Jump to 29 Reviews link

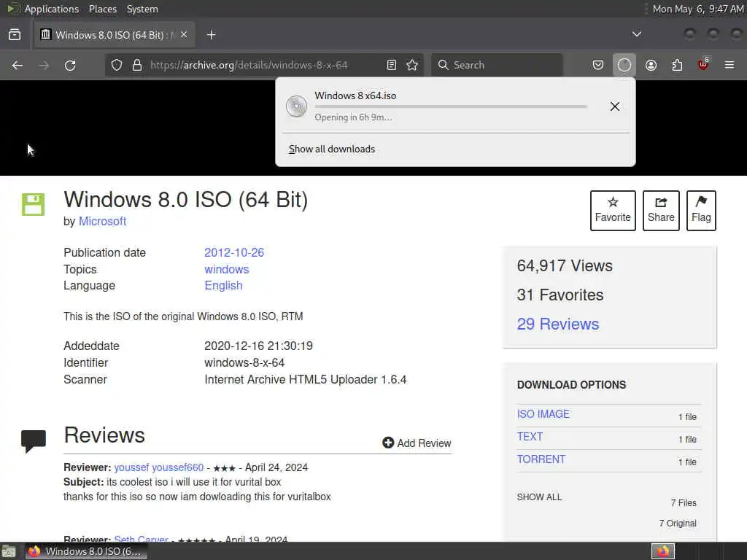(x=558, y=324)
